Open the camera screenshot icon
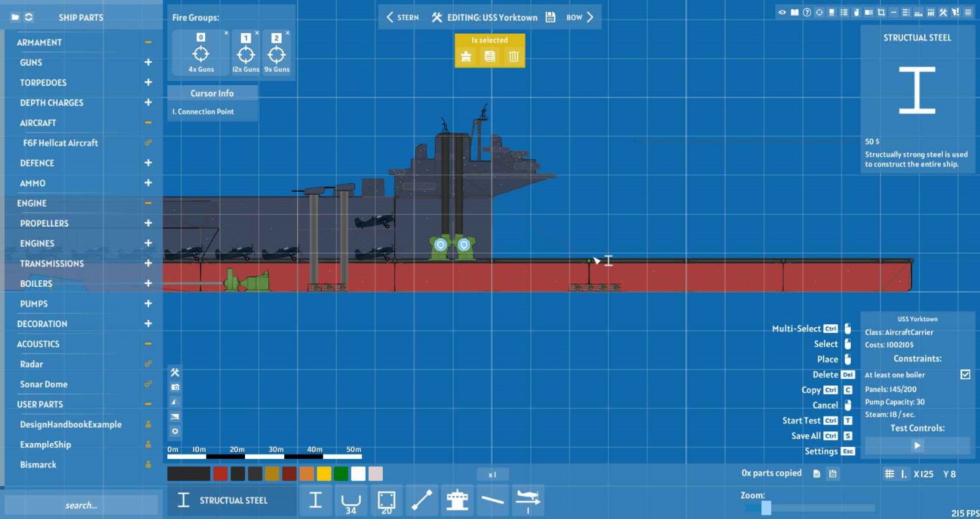The image size is (980, 519). pos(175,387)
